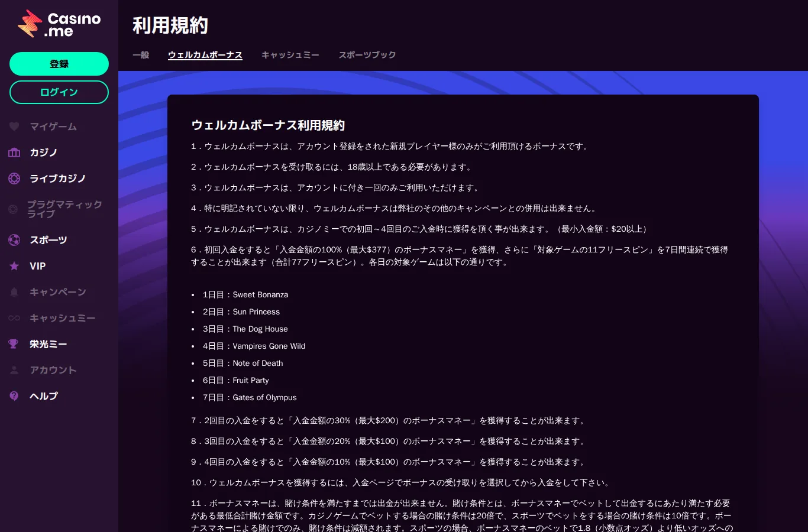Click the chip icon beside ライブカジノ
808x532 pixels.
(x=14, y=179)
